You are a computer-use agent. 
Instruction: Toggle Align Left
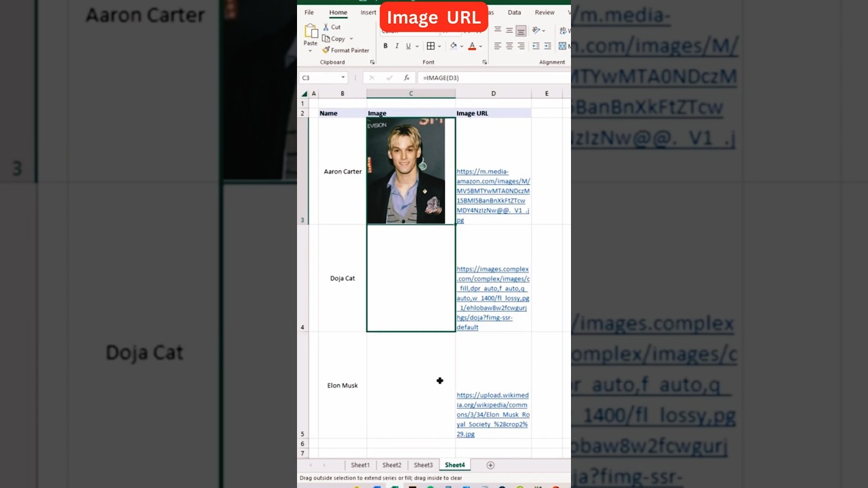click(x=498, y=46)
